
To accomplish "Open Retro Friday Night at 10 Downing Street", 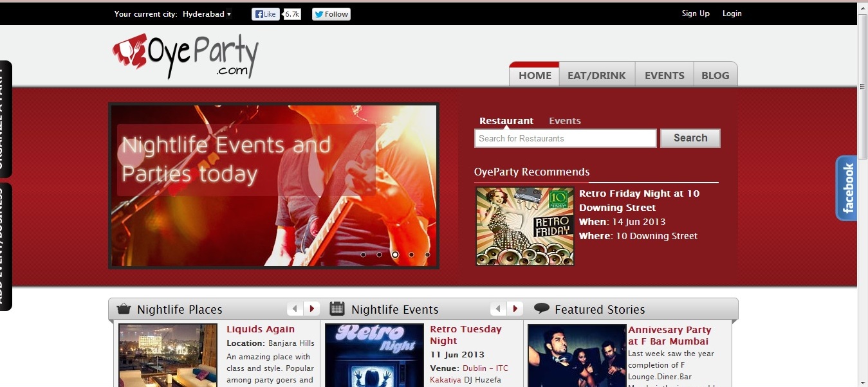I will [639, 201].
